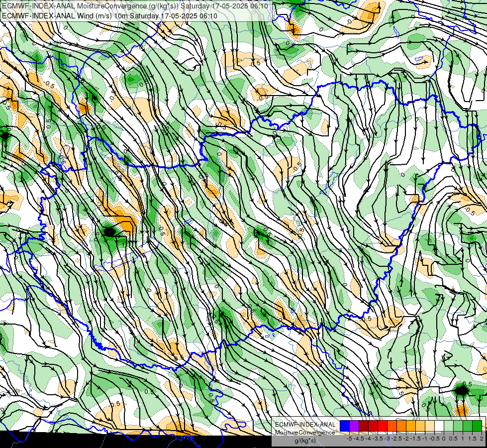Click the -2.5 legend tick label

(396, 439)
